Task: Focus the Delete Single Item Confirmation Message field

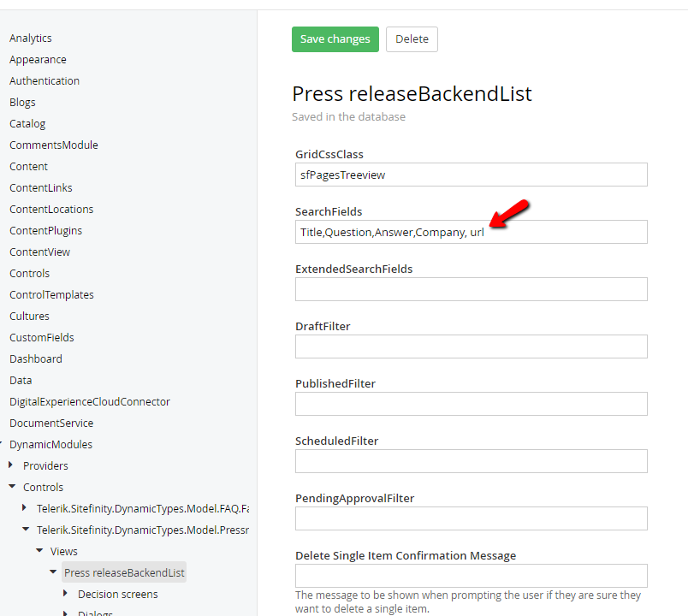Action: tap(472, 576)
